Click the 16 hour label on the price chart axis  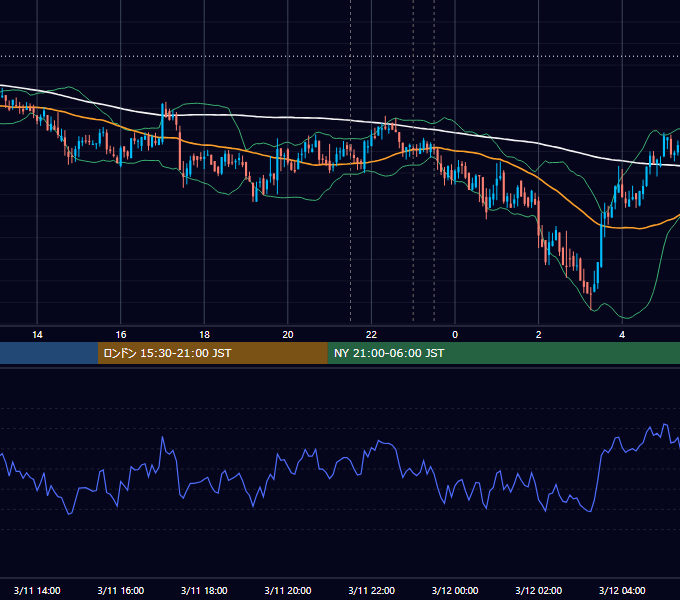click(x=121, y=335)
